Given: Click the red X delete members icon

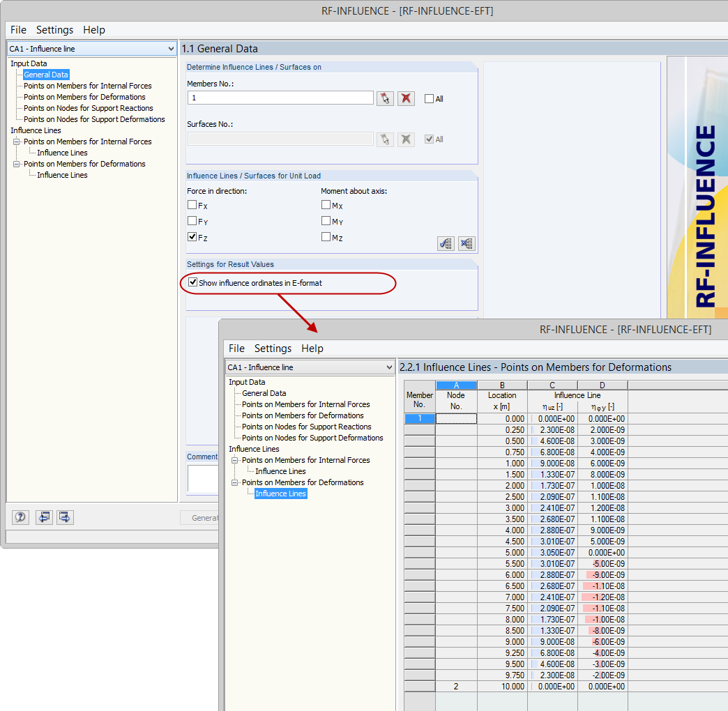Looking at the screenshot, I should (x=406, y=98).
